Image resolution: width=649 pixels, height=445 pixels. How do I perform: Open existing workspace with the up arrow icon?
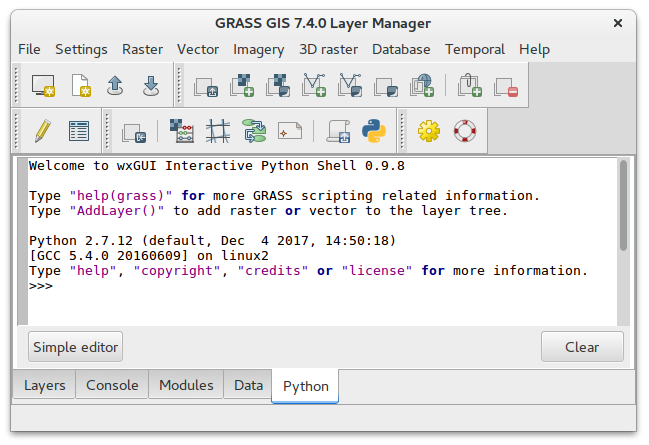pyautogui.click(x=115, y=86)
